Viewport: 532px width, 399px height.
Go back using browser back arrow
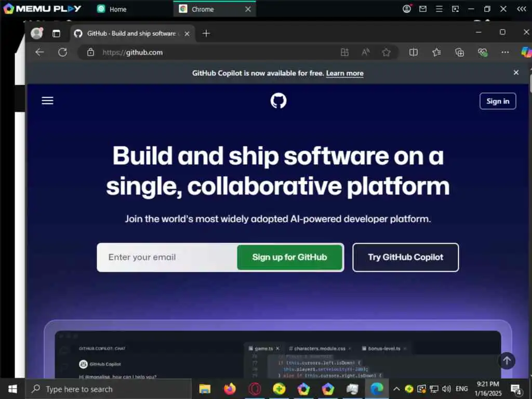click(x=39, y=52)
